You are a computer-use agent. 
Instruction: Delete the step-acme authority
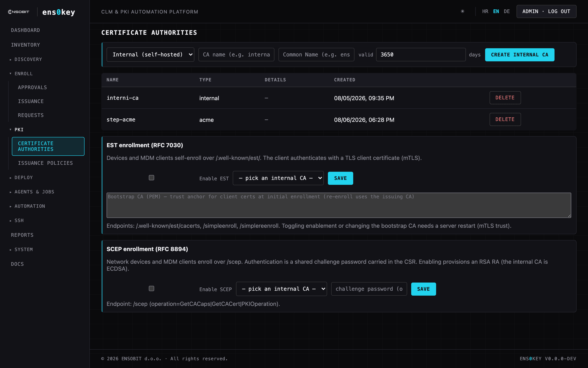505,119
